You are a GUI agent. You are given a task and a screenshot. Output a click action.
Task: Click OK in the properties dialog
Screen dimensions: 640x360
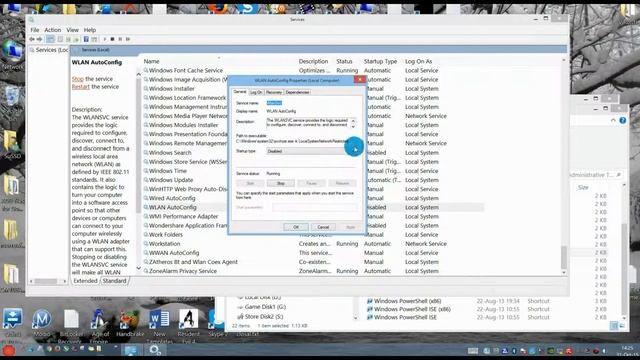[296, 227]
